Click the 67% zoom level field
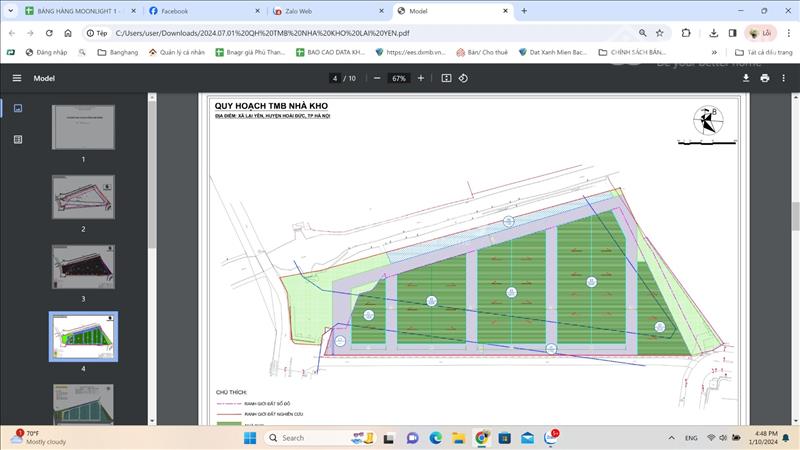 coord(399,78)
